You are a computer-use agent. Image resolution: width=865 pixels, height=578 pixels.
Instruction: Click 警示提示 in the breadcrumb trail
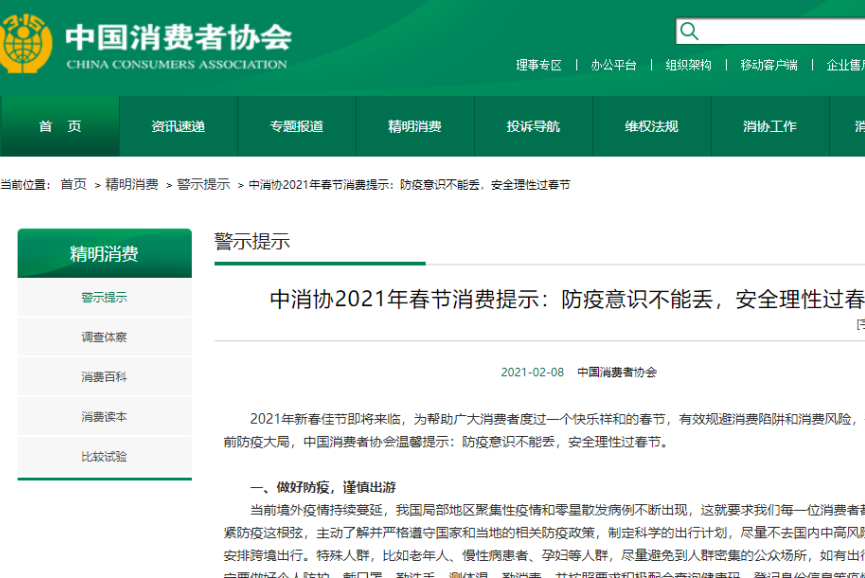(x=203, y=185)
